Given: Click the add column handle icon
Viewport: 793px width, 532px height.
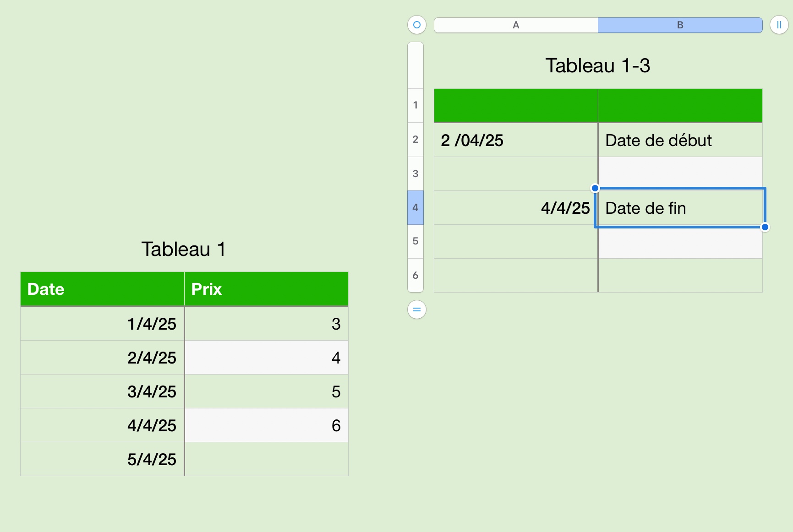Looking at the screenshot, I should pyautogui.click(x=779, y=25).
